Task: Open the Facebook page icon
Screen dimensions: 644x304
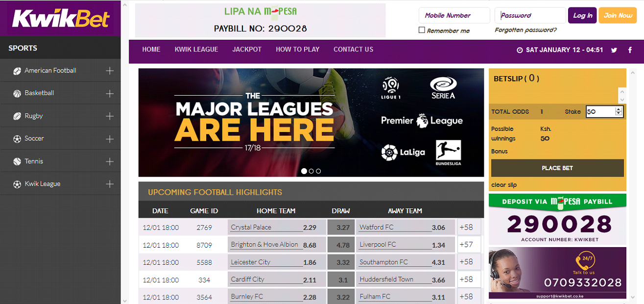Action: tap(630, 50)
